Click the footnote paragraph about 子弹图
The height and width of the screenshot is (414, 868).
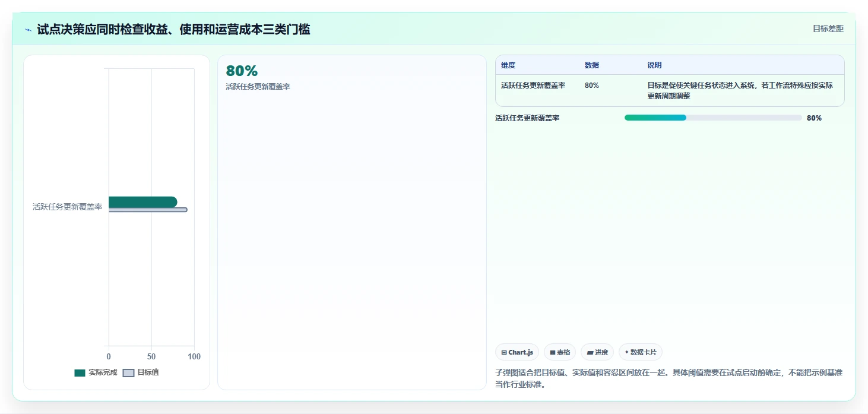coord(669,378)
